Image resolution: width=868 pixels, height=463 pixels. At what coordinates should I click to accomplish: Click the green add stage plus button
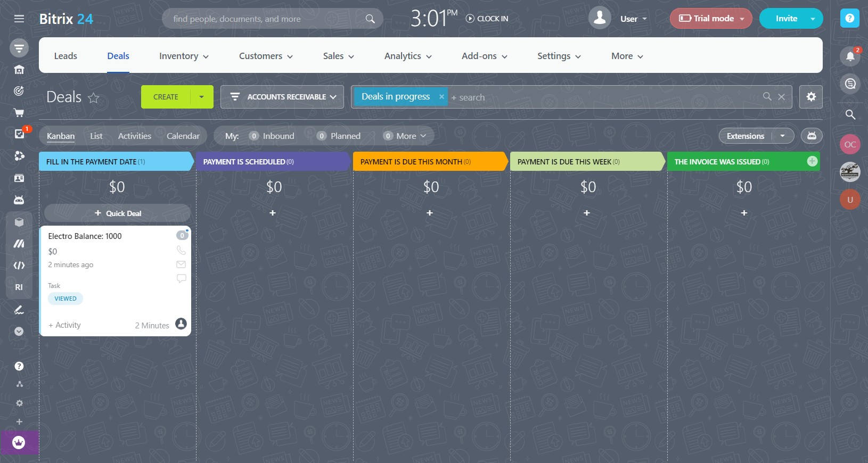click(812, 161)
